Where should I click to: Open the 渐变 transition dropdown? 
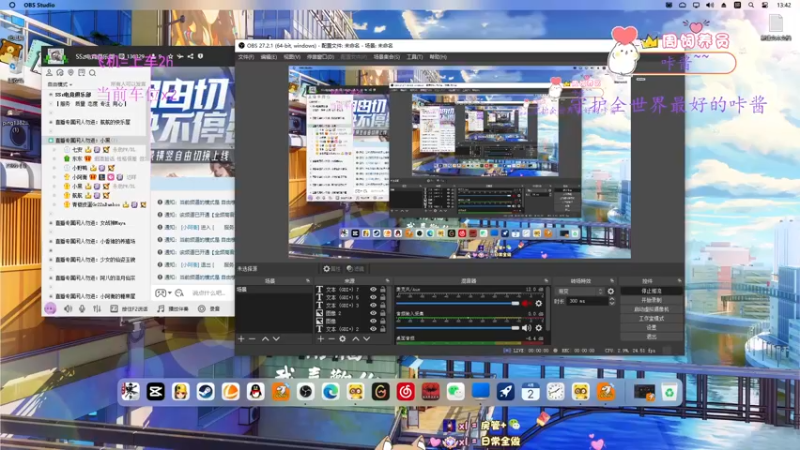(x=580, y=291)
